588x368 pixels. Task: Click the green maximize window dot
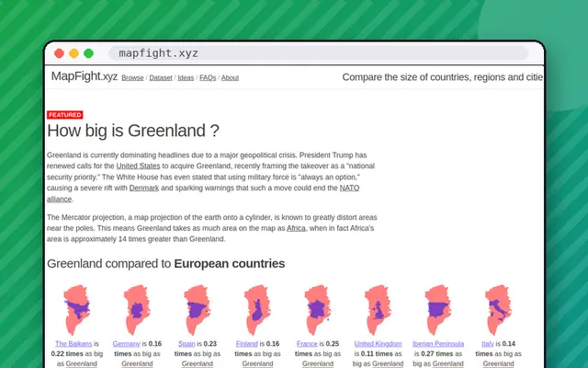88,53
